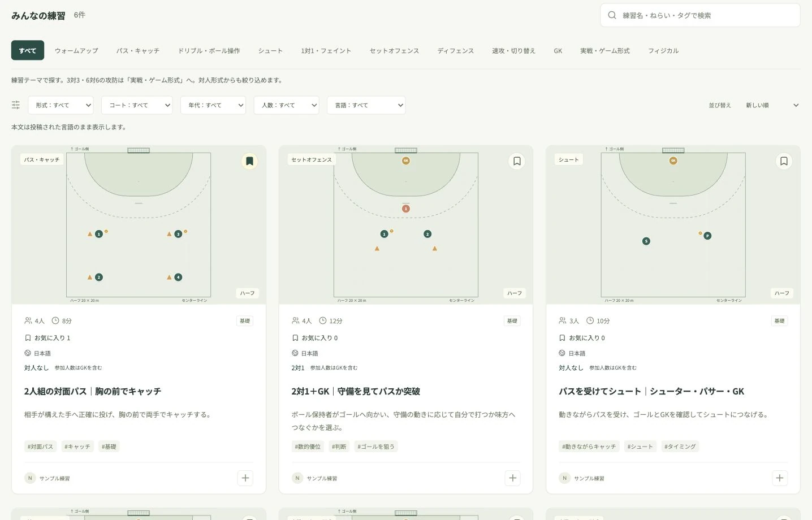This screenshot has height=520, width=812.
Task: Click パス・キャッチ badge on first card
Action: pyautogui.click(x=41, y=160)
